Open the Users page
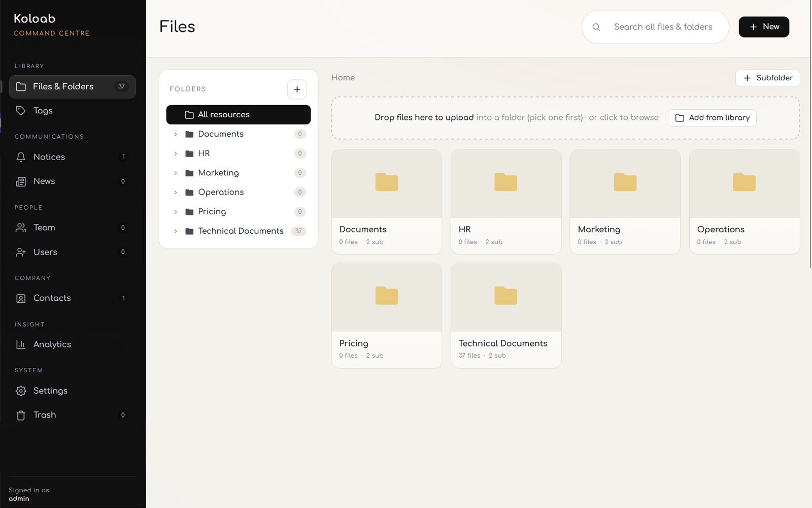Image resolution: width=812 pixels, height=508 pixels. tap(72, 252)
